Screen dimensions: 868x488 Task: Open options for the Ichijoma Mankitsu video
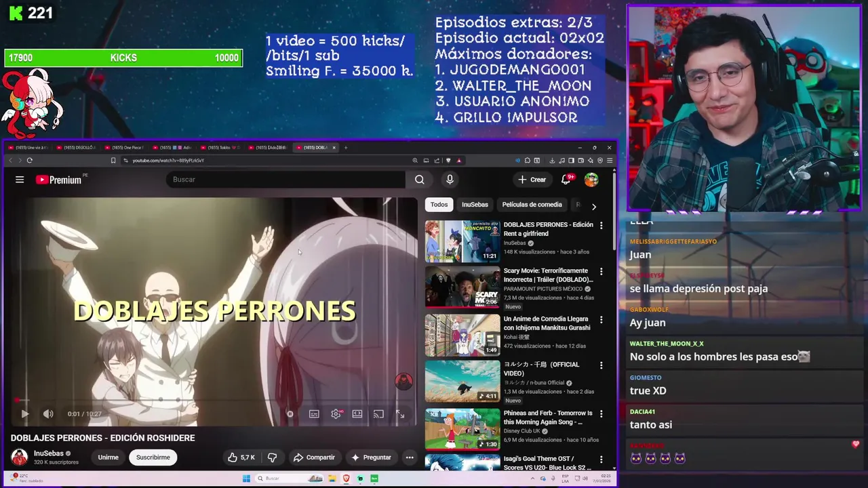pos(601,319)
